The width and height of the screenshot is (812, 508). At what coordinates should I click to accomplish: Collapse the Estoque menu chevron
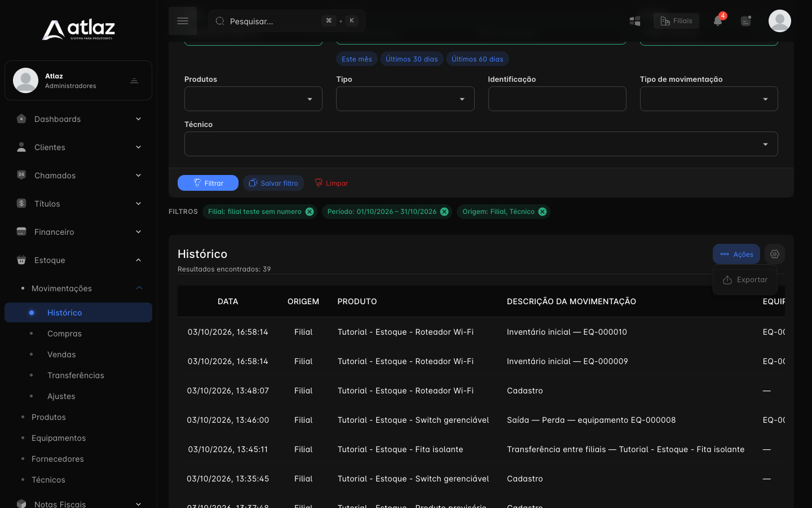[139, 260]
